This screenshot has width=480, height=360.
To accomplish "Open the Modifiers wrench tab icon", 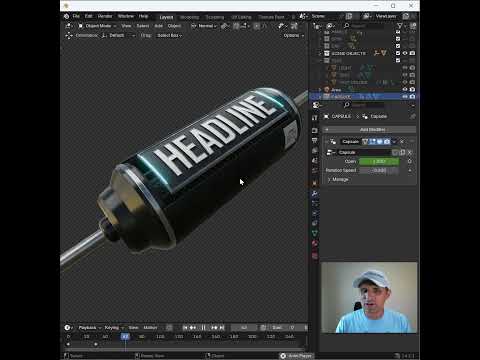I will pos(315,193).
